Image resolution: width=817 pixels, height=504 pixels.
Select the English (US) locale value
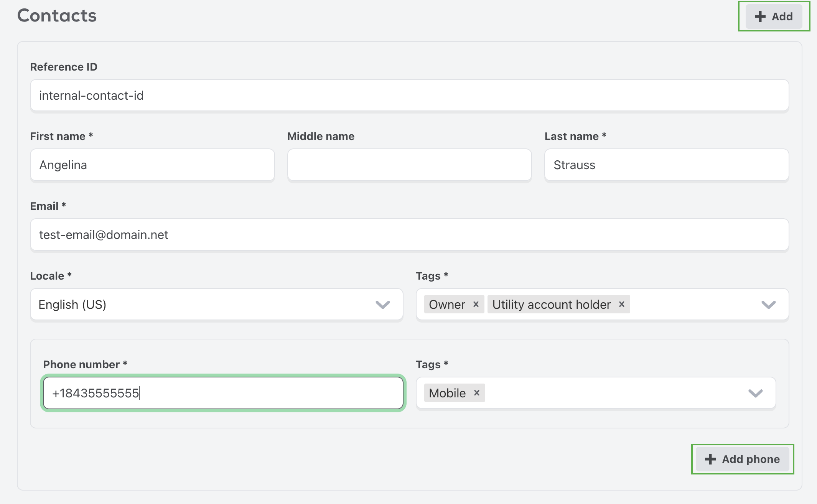point(72,305)
